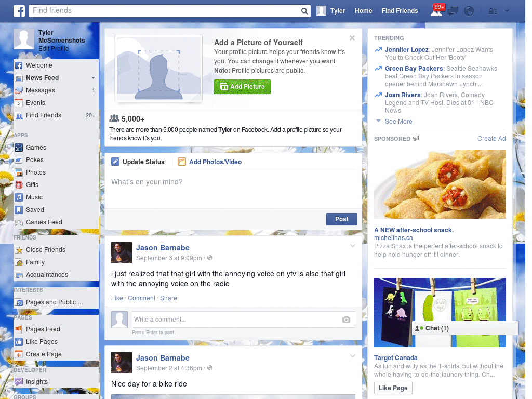532x399 pixels.
Task: Click the Pizza Snax ad image
Action: [440, 184]
